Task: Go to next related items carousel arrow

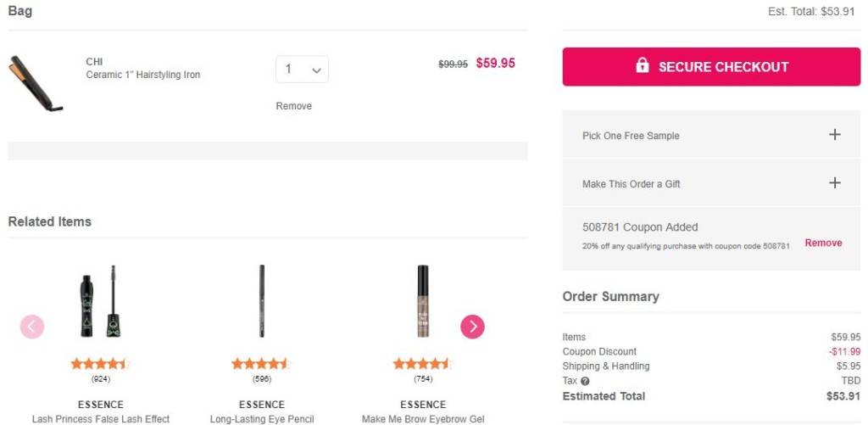Action: coord(472,327)
